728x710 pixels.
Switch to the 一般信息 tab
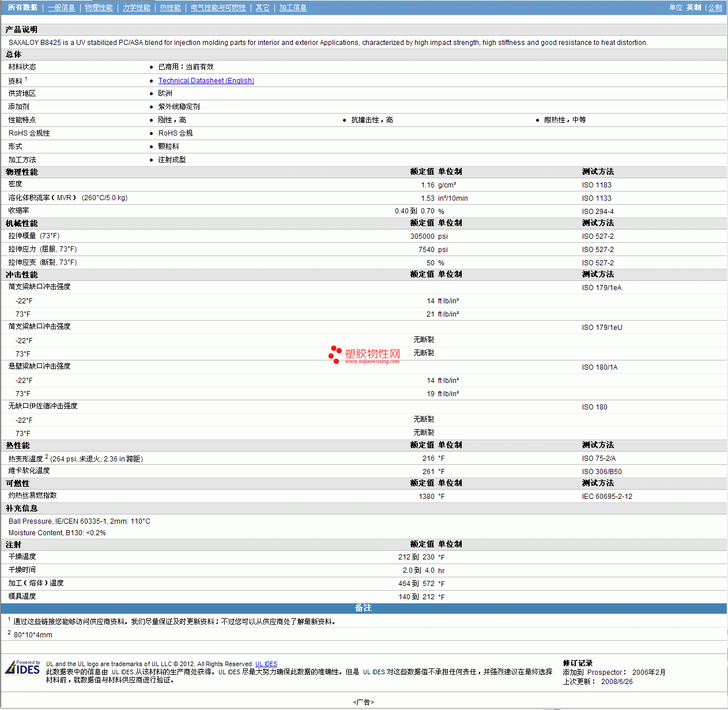pos(61,7)
